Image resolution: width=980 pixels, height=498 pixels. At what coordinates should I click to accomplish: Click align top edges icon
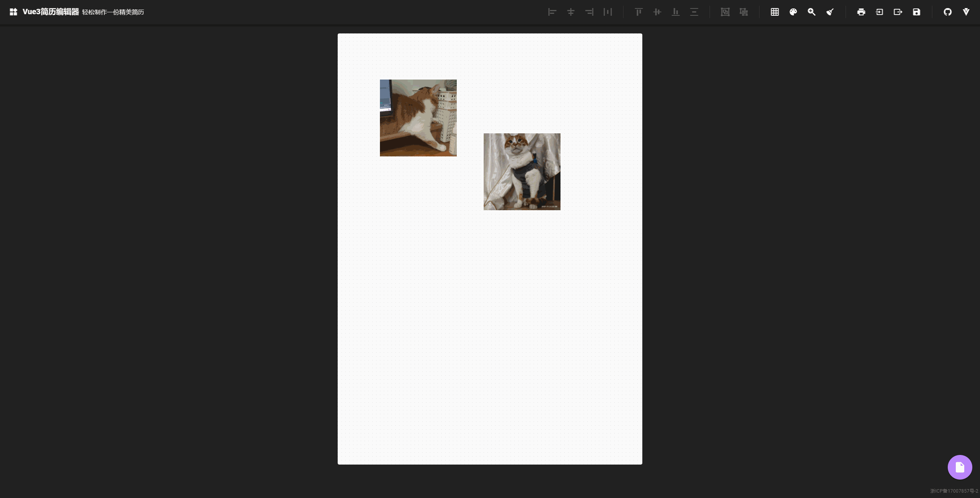coord(638,12)
